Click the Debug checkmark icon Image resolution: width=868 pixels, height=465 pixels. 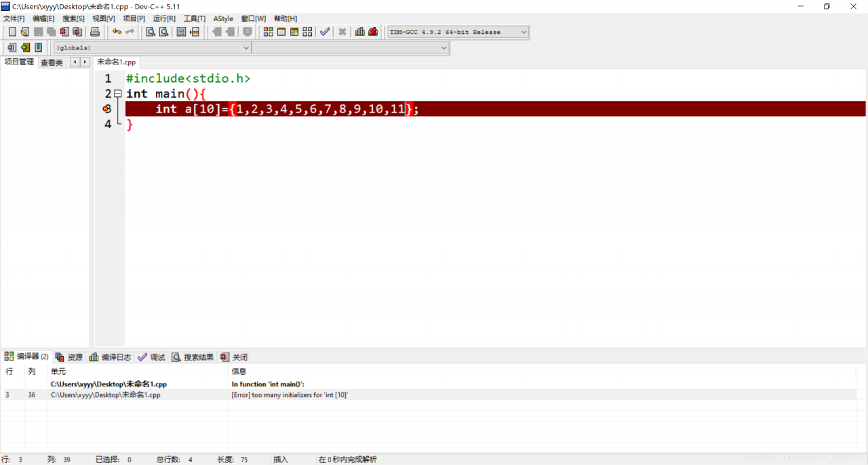325,32
